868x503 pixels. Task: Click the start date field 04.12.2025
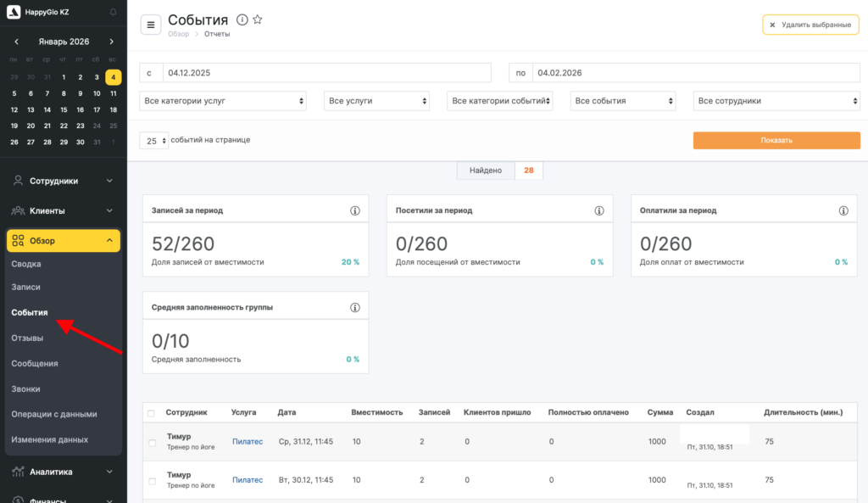pyautogui.click(x=326, y=73)
